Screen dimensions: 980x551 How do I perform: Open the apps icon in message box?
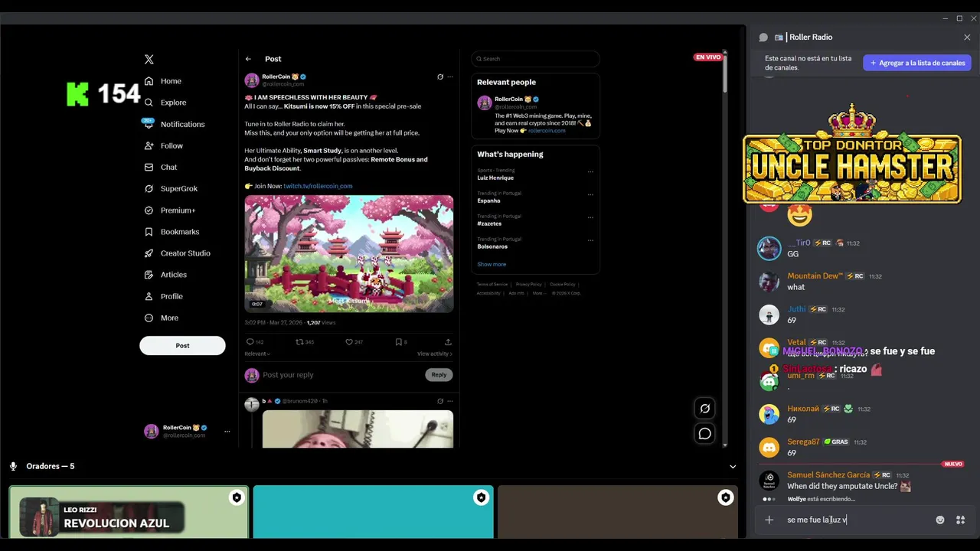coord(960,520)
